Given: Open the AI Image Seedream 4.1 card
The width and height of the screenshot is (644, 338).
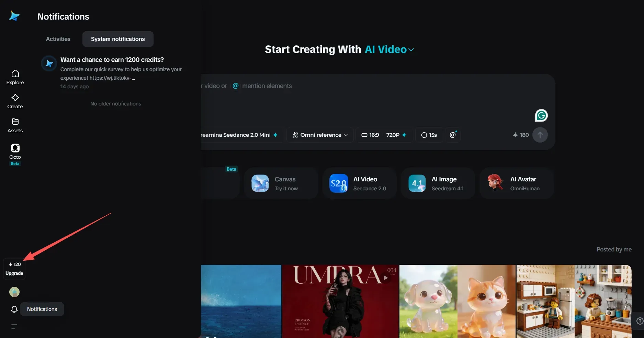Looking at the screenshot, I should (x=438, y=183).
